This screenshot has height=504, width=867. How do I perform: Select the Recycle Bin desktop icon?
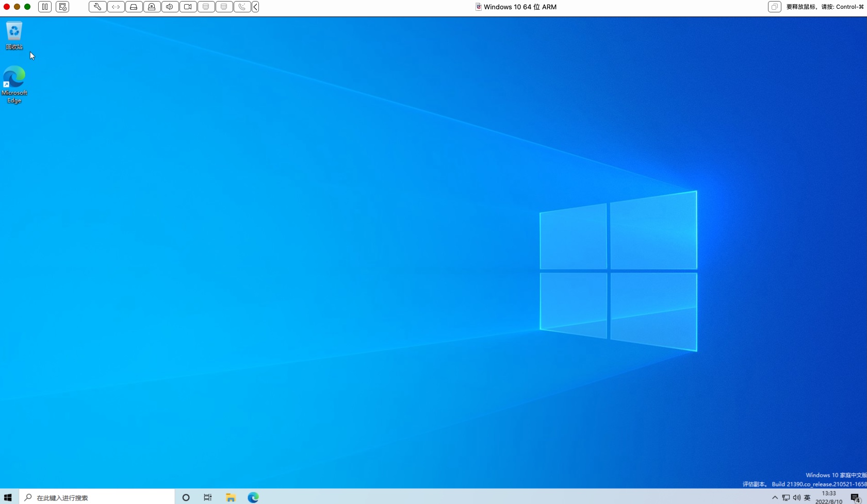tap(14, 36)
